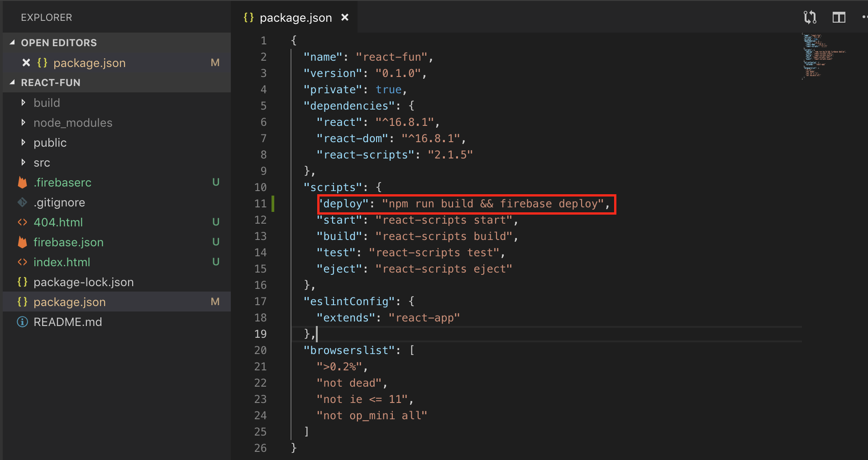The width and height of the screenshot is (868, 460).
Task: Click the "not dead" browserslist entry
Action: click(349, 383)
